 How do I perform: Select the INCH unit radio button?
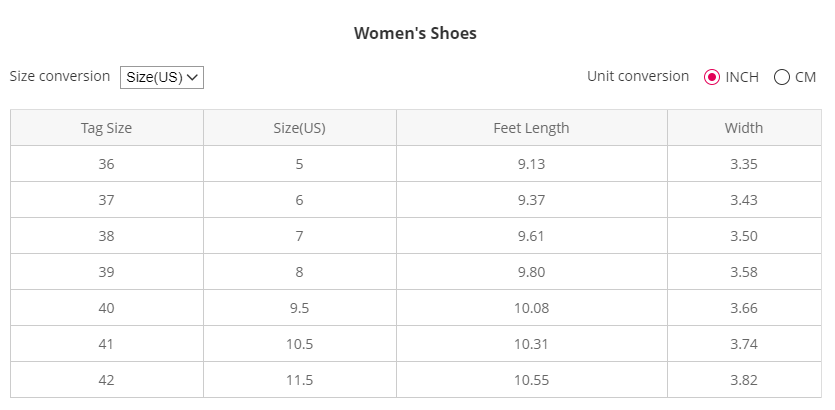pyautogui.click(x=712, y=77)
